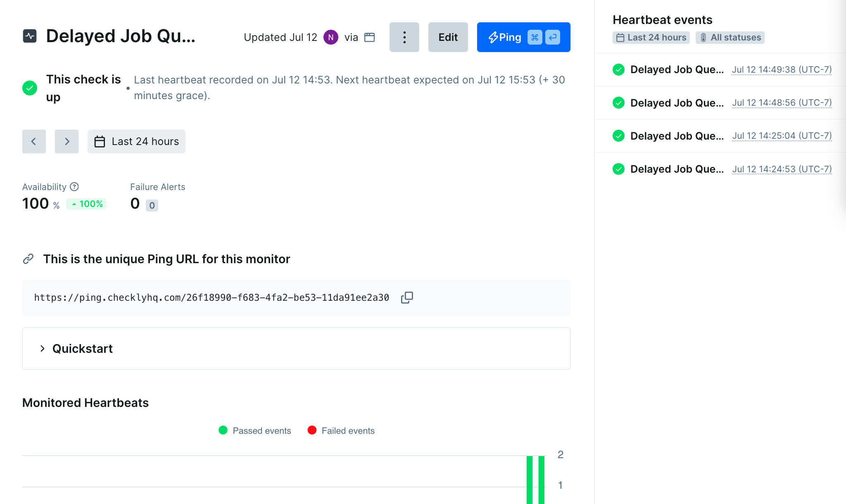
Task: Copy the Ping URL using the copy icon
Action: [x=406, y=297]
